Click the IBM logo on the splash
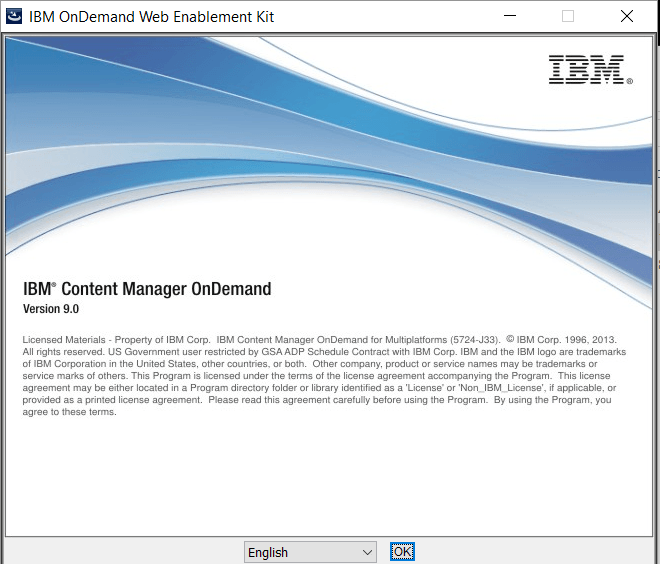660x564 pixels. (590, 69)
